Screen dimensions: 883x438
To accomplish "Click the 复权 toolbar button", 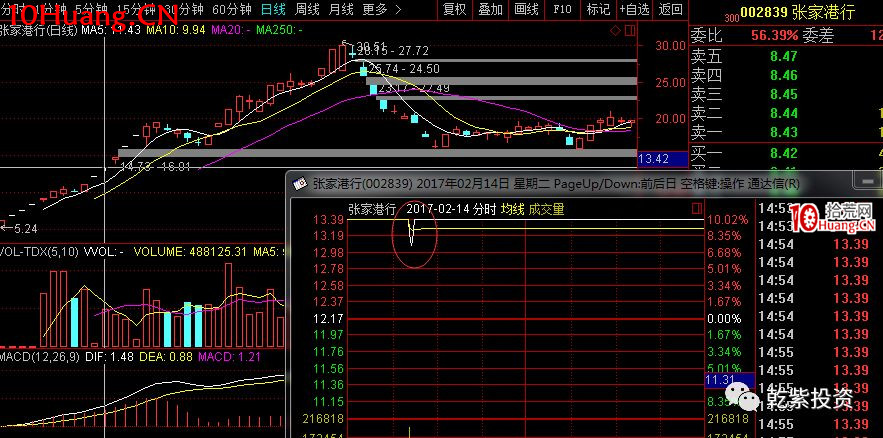I will tap(454, 10).
